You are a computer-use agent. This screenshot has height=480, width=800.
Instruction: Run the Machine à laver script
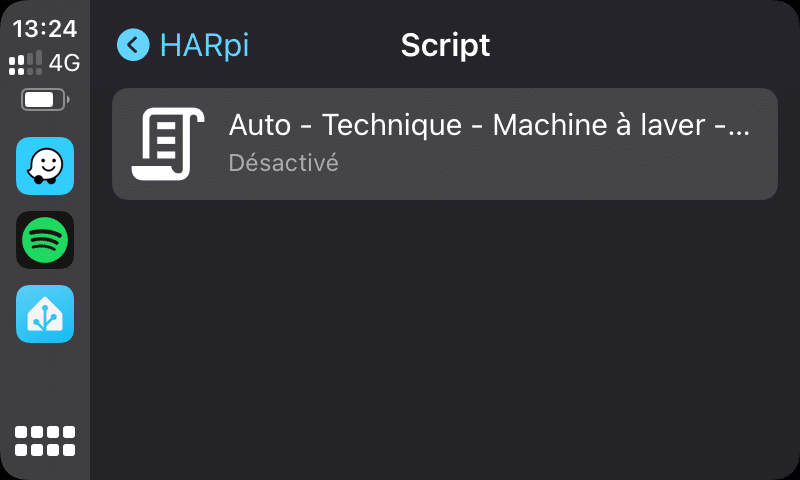[445, 144]
